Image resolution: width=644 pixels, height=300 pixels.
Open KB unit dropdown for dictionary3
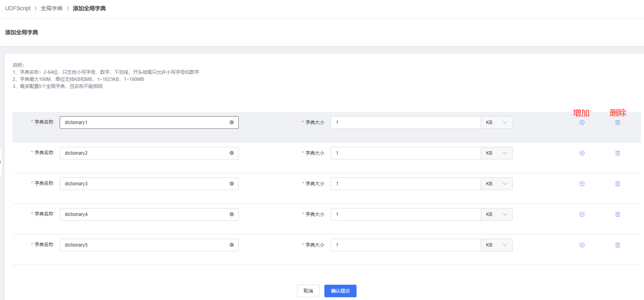497,184
